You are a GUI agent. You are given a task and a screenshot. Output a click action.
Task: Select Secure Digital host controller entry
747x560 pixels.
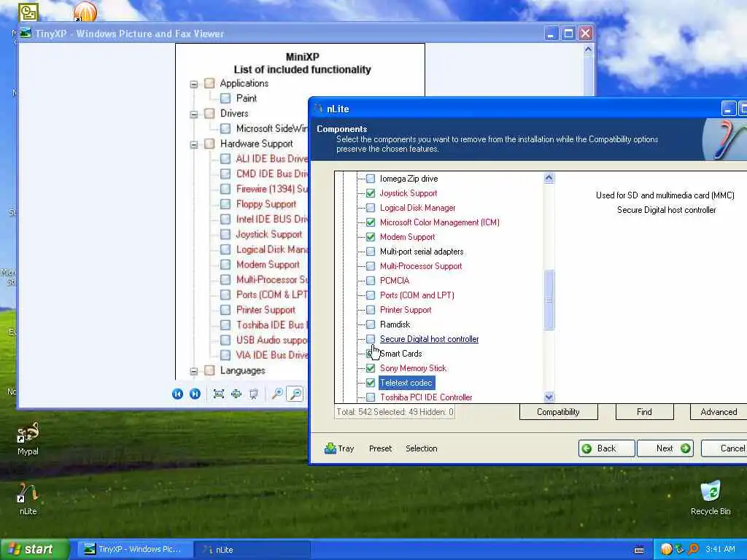pyautogui.click(x=429, y=339)
